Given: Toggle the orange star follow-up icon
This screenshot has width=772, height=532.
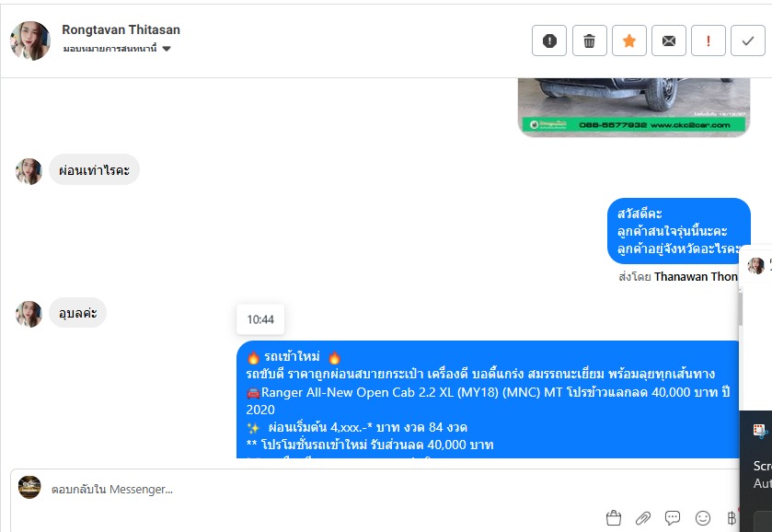Looking at the screenshot, I should pos(629,40).
